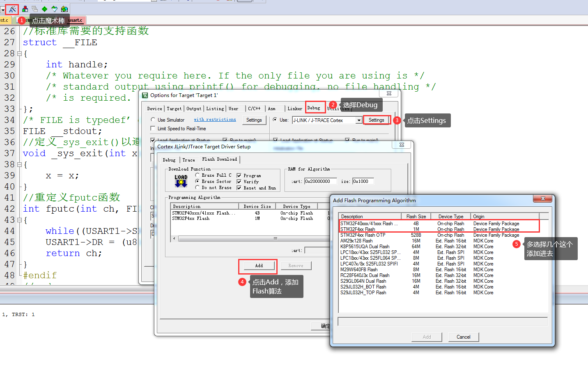
Task: Close the Add Flash Programming Algorithm dialog
Action: (542, 199)
